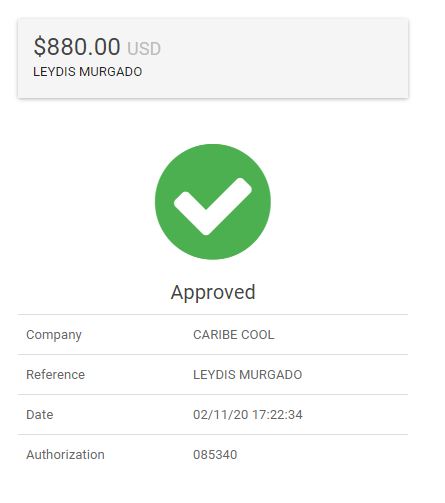Select the Company row label

[54, 335]
